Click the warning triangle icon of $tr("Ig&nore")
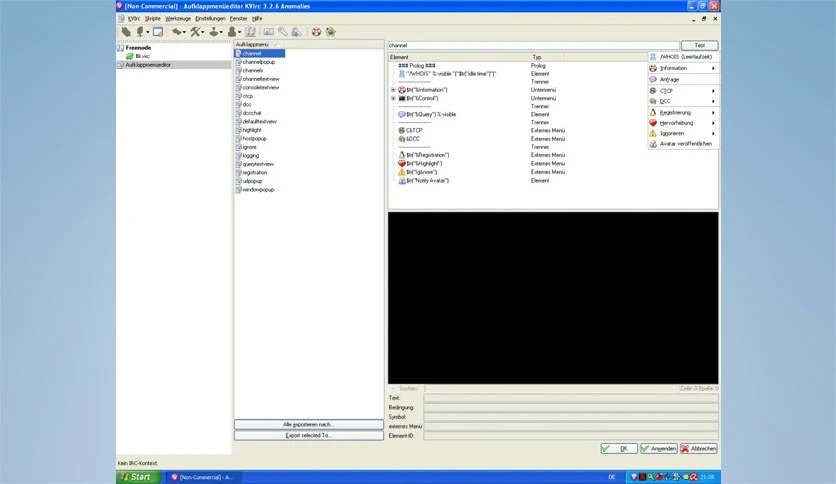Screen dimensions: 836x484 tap(402, 172)
